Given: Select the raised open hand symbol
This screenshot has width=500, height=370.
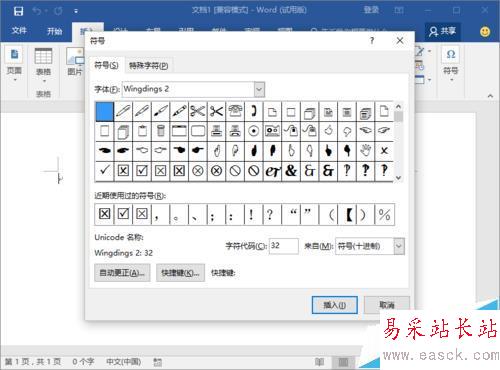Looking at the screenshot, I should 366,151.
